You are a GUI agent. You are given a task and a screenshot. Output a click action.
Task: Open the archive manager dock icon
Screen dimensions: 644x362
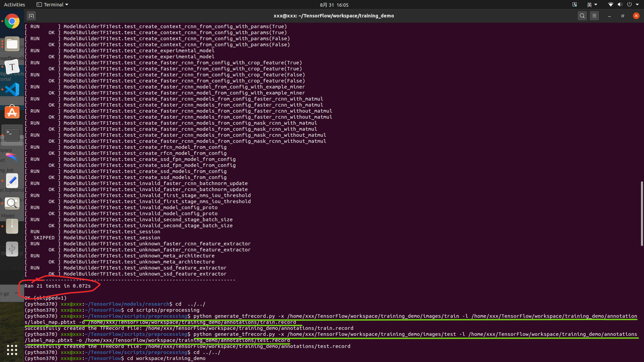[x=12, y=226]
